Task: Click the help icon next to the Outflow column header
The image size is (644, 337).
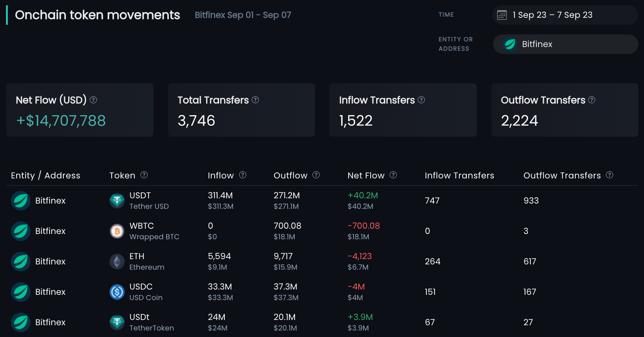Action: (316, 175)
